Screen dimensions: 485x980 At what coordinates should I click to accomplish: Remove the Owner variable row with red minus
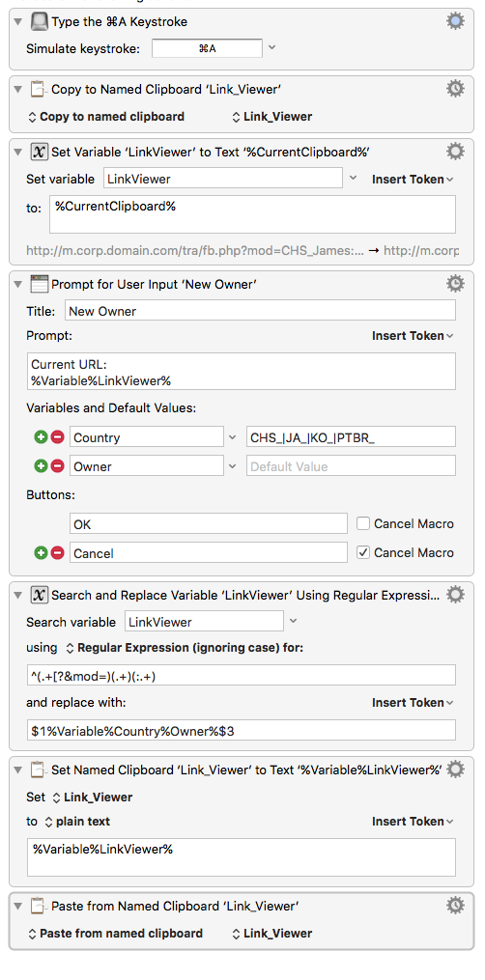click(x=58, y=466)
